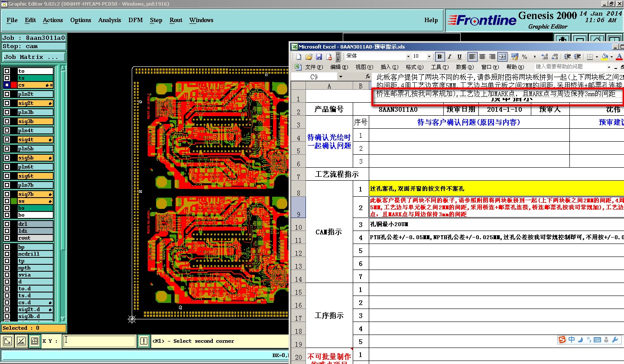Click Increase Decimal icon in Excel

[x=544, y=57]
